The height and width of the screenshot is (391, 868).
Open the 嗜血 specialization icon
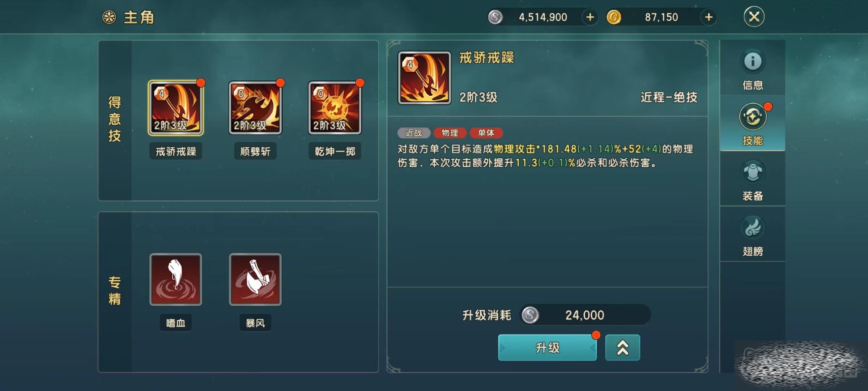point(176,279)
